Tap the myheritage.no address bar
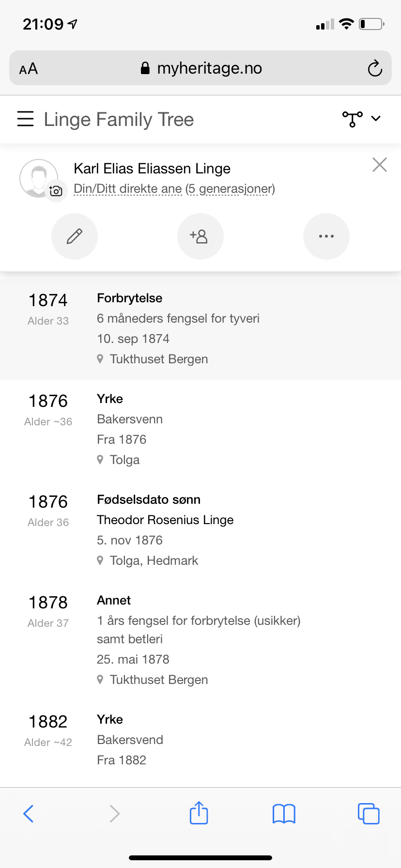The width and height of the screenshot is (401, 868). click(x=200, y=68)
